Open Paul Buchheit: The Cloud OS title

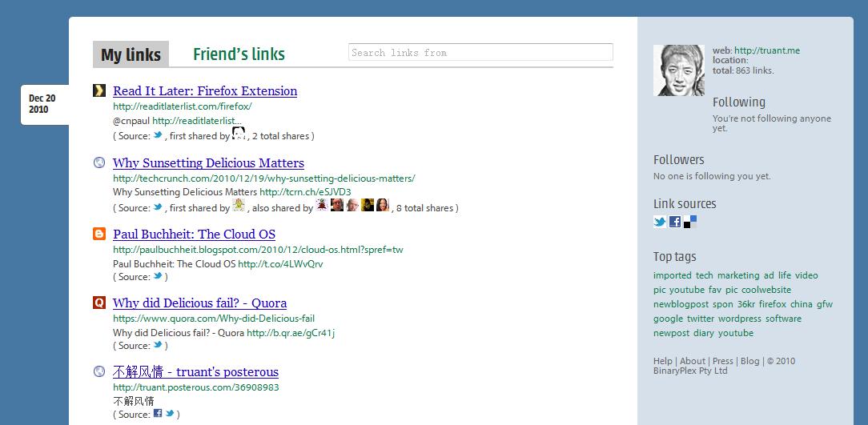(194, 234)
